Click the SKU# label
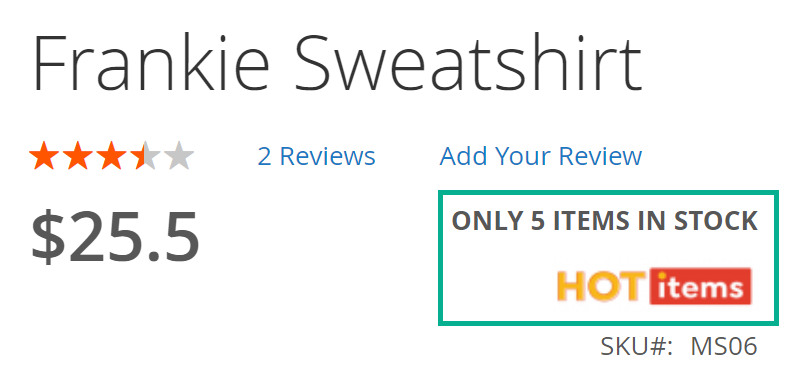 637,346
